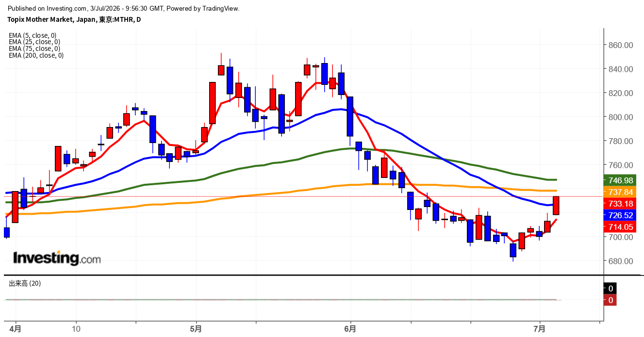Select the EMA (5, close, 0) legend
The height and width of the screenshot is (337, 644).
(x=33, y=35)
